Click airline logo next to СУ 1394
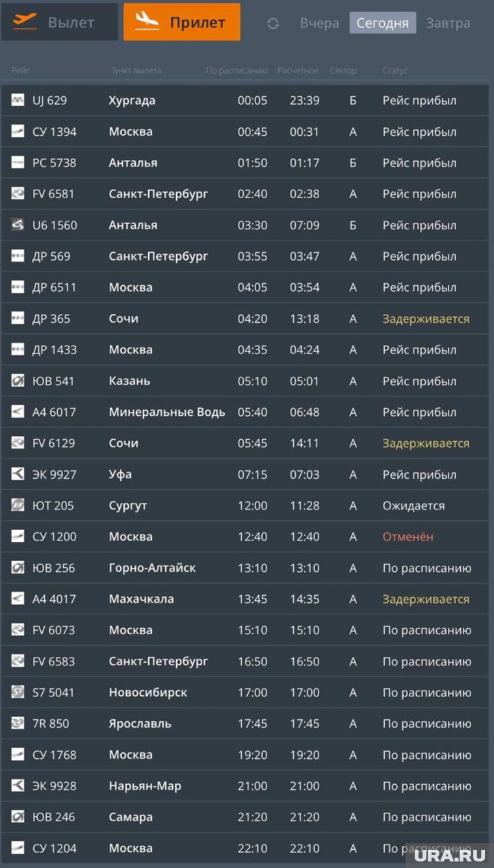494x868 pixels. point(18,132)
